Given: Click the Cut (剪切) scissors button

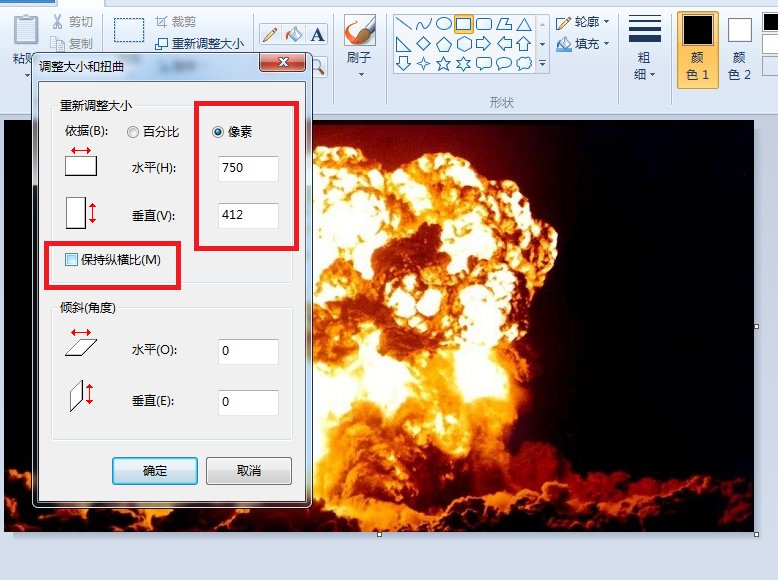Looking at the screenshot, I should pyautogui.click(x=72, y=22).
